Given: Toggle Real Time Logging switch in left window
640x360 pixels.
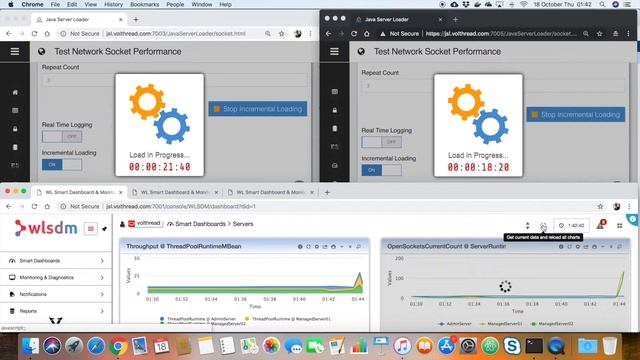Looking at the screenshot, I should point(62,137).
